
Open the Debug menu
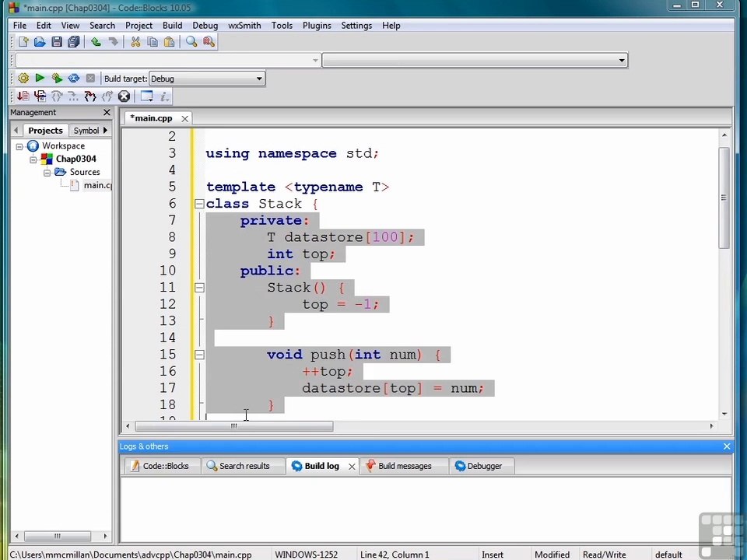(x=205, y=25)
